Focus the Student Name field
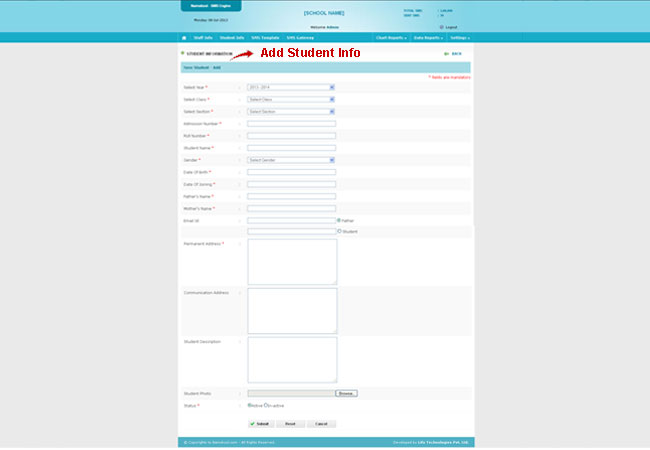650x450 pixels. point(291,148)
